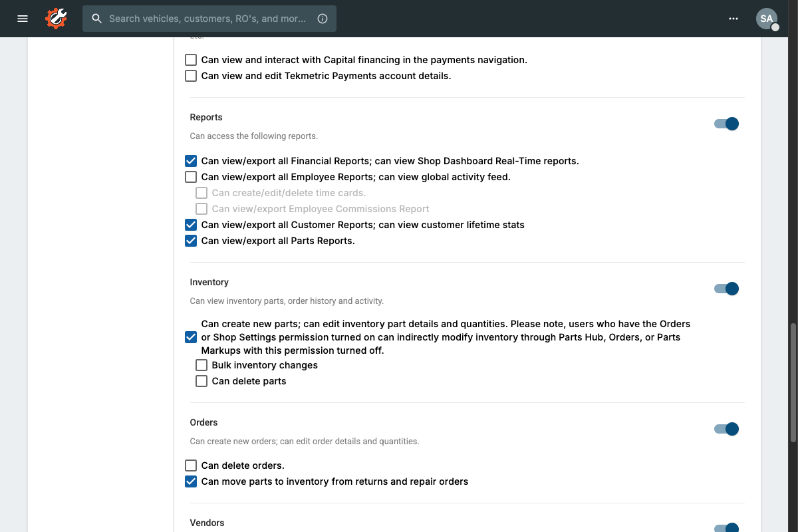Enable the Bulk inventory changes checkbox
This screenshot has height=532, width=798.
(201, 365)
